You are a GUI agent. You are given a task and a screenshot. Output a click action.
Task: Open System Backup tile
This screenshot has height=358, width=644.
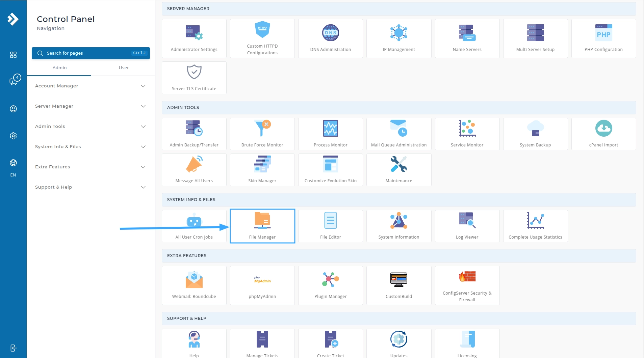pyautogui.click(x=535, y=134)
